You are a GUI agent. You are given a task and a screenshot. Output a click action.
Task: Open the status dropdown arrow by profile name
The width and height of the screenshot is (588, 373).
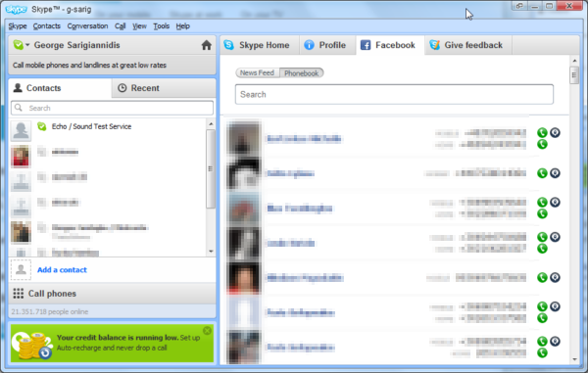click(x=27, y=45)
